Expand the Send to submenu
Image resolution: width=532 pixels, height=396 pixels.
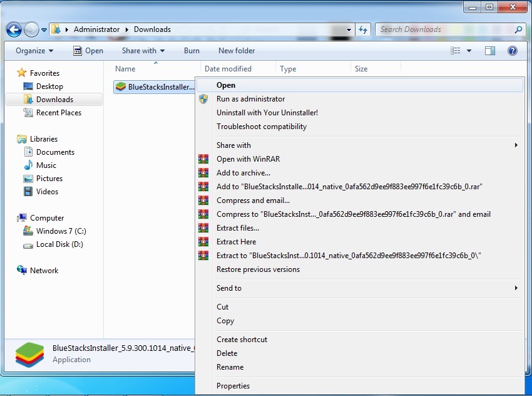coord(229,288)
